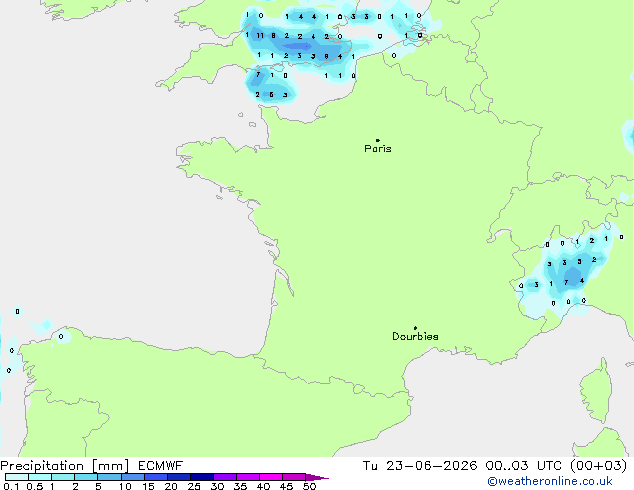Click the legend label '25'
The height and width of the screenshot is (490, 634).
194,486
